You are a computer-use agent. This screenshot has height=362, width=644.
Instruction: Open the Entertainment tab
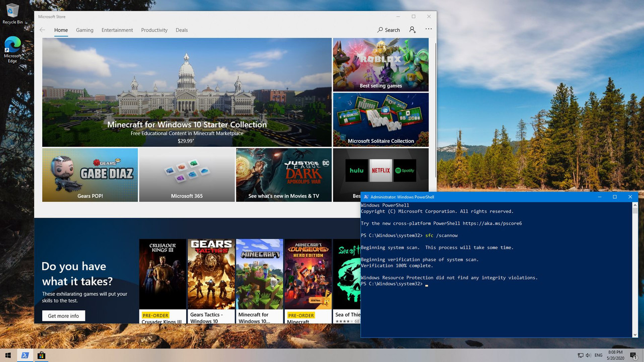(117, 30)
